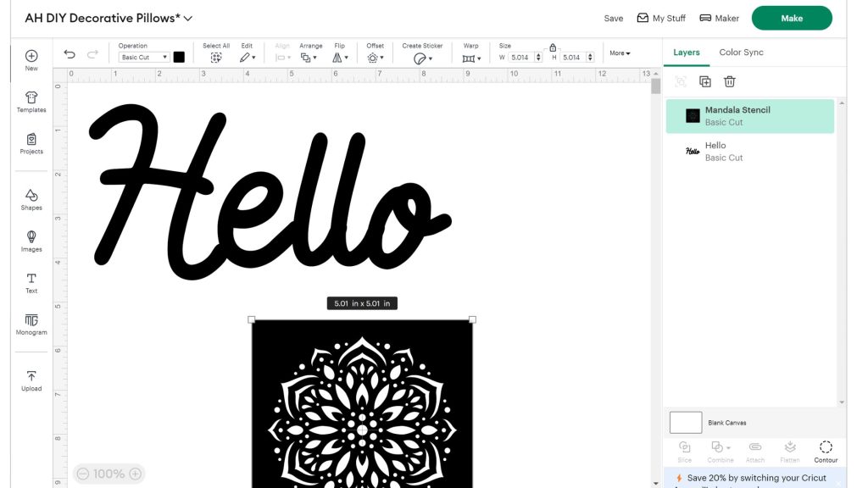Delete the selected layer with trash icon
Viewport: 868px width, 488px height.
(729, 81)
